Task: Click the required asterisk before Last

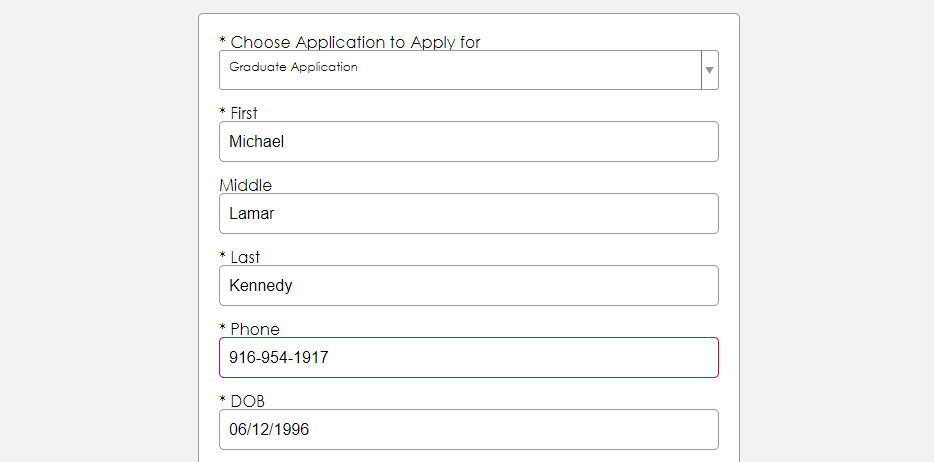Action: tap(222, 256)
